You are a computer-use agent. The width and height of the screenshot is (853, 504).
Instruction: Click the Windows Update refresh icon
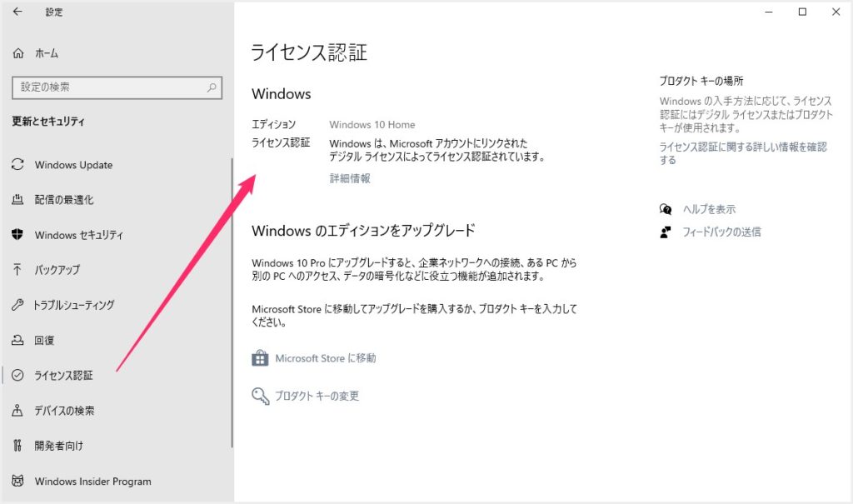[17, 164]
